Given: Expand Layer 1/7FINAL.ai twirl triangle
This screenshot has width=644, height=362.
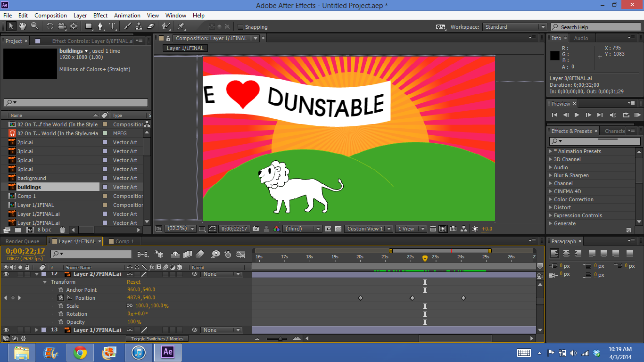Looking at the screenshot, I should click(x=36, y=330).
